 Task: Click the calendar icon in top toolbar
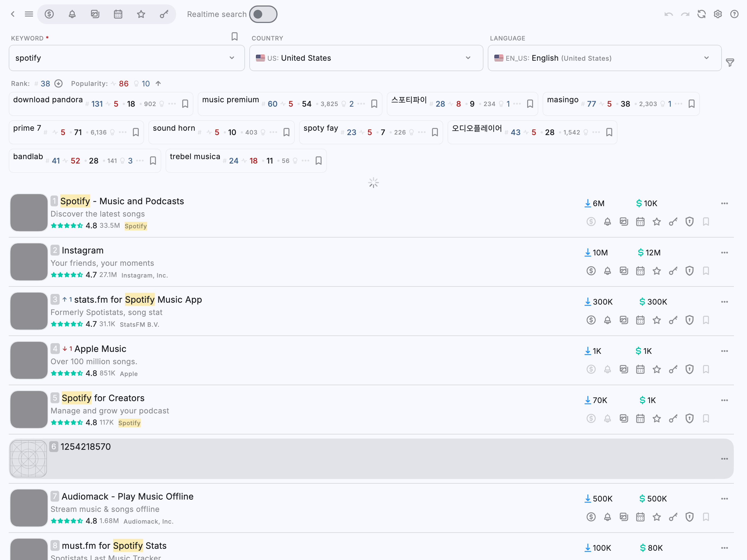point(118,14)
